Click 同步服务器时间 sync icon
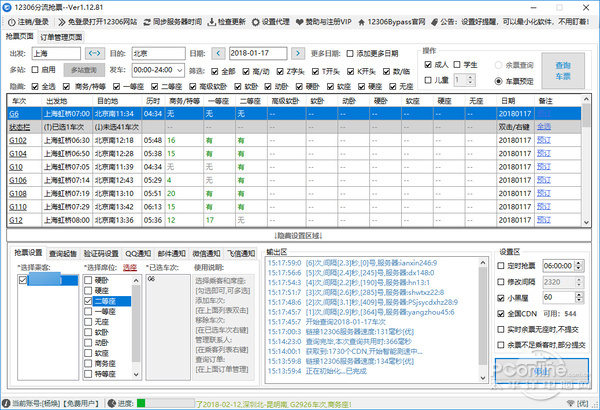 147,22
